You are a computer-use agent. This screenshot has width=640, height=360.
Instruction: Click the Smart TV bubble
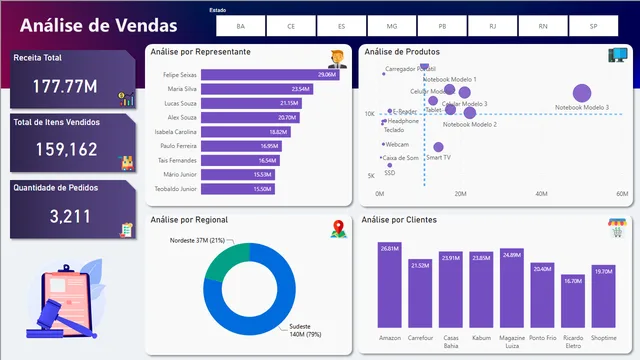coord(438,147)
